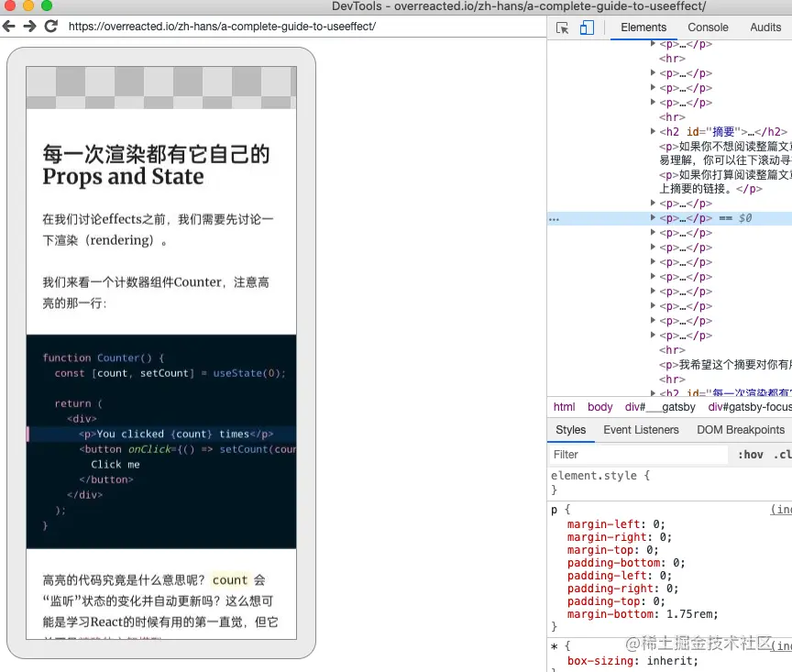Click the padding-top: 0 declaration

(x=616, y=601)
